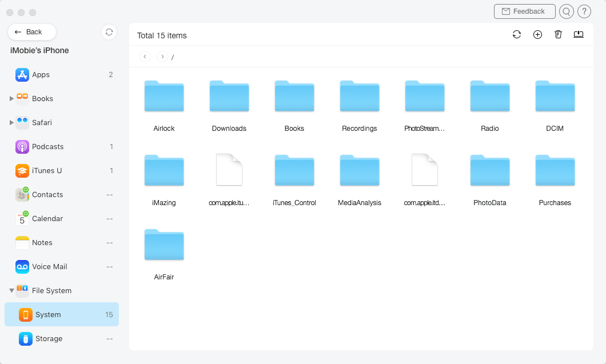This screenshot has width=606, height=364.
Task: Select the PhotoData folder
Action: [x=490, y=171]
